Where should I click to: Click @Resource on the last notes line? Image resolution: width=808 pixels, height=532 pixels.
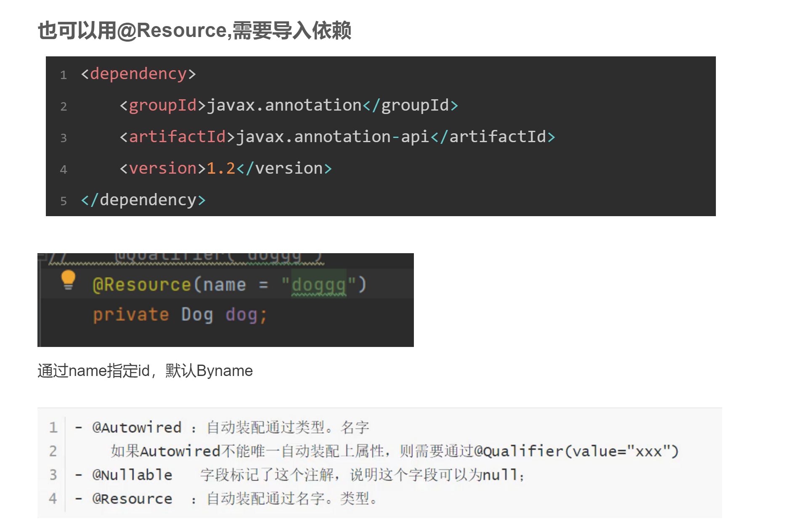pos(132,499)
